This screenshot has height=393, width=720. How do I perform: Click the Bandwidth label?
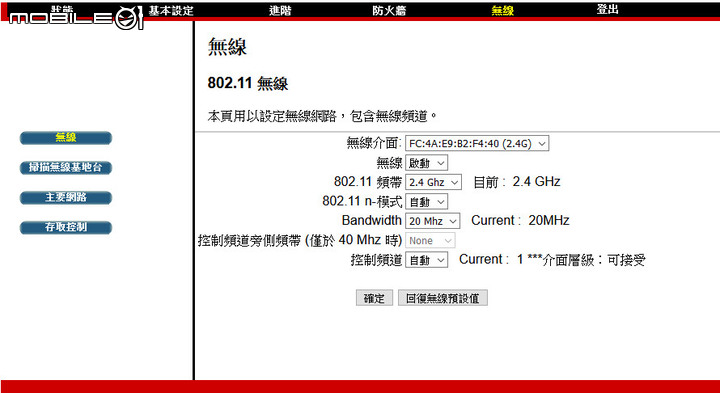coord(372,220)
